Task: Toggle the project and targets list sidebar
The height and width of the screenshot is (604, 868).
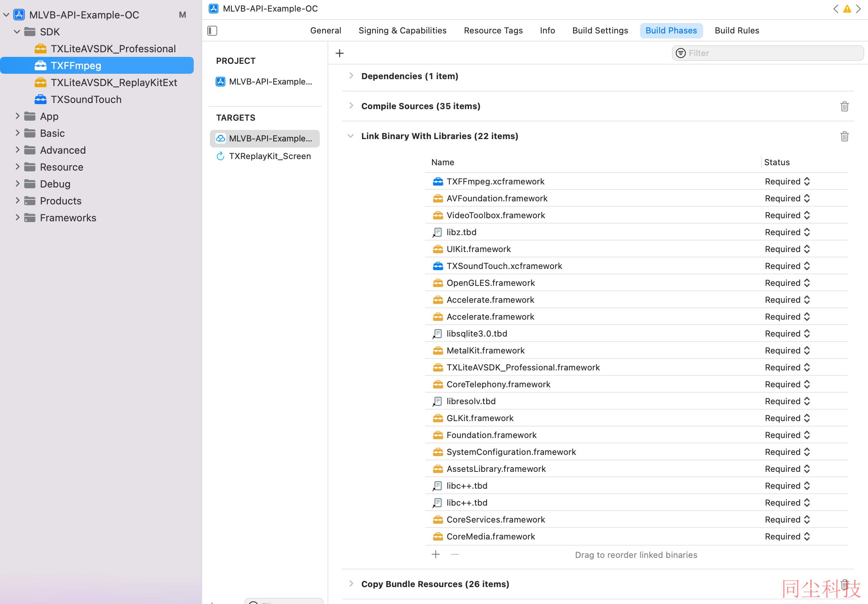Action: tap(212, 31)
